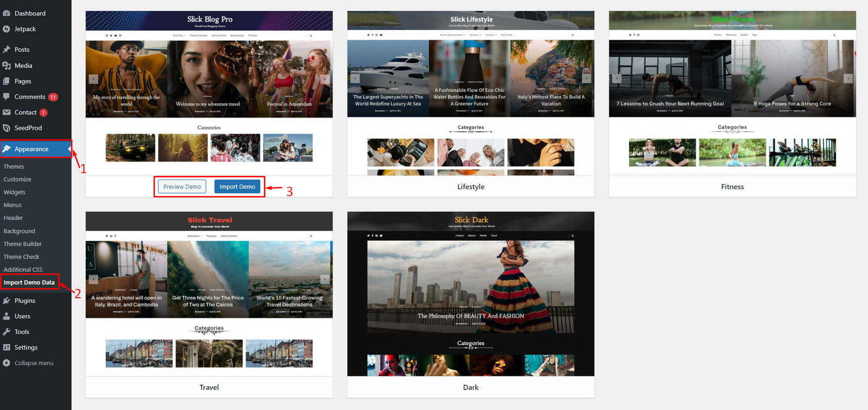Click the Travel demo title

[x=209, y=387]
